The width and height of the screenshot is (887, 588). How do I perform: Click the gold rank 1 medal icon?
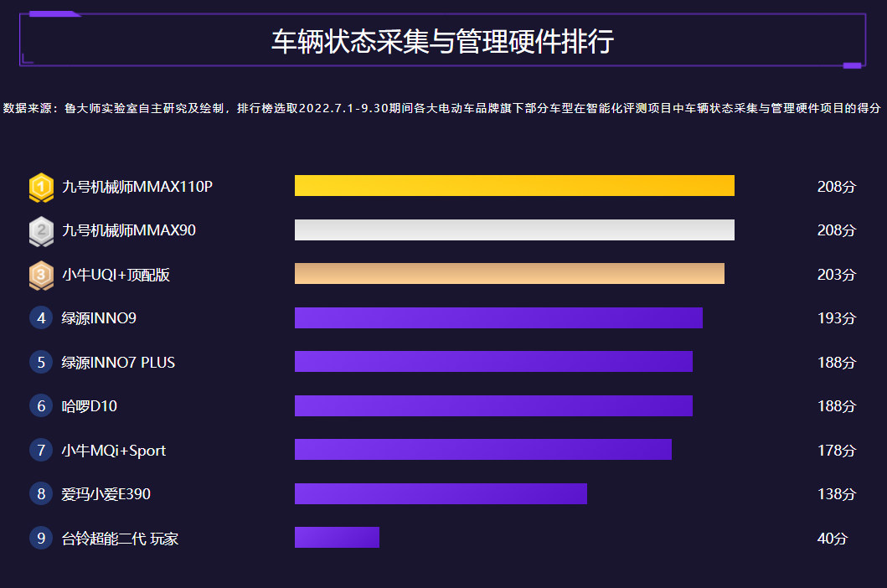click(x=41, y=188)
